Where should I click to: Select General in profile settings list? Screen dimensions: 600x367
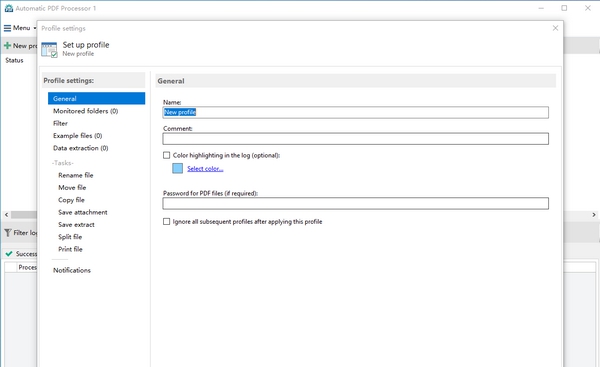(96, 98)
